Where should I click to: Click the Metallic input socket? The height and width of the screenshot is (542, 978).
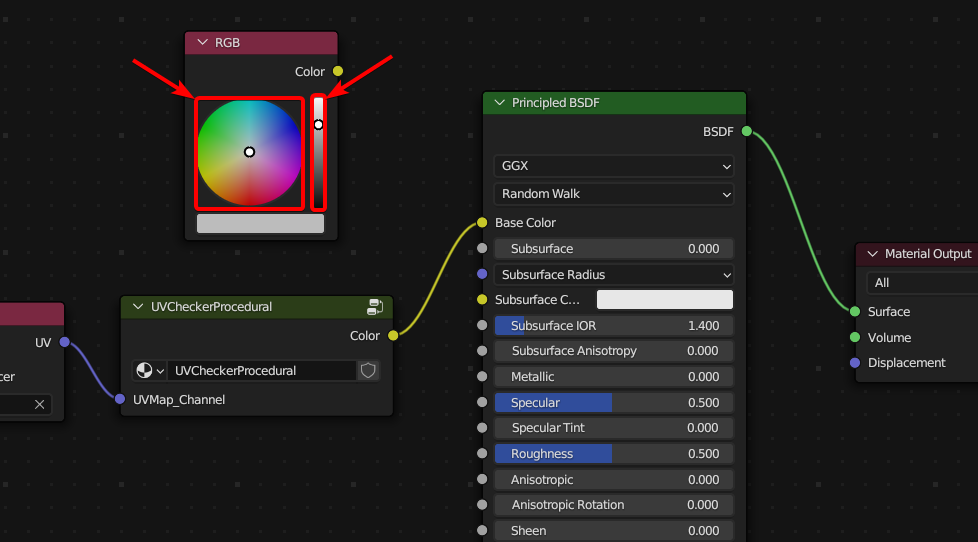482,376
